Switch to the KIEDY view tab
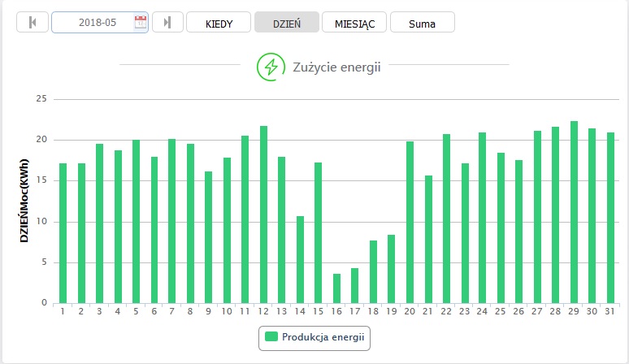 pos(219,23)
